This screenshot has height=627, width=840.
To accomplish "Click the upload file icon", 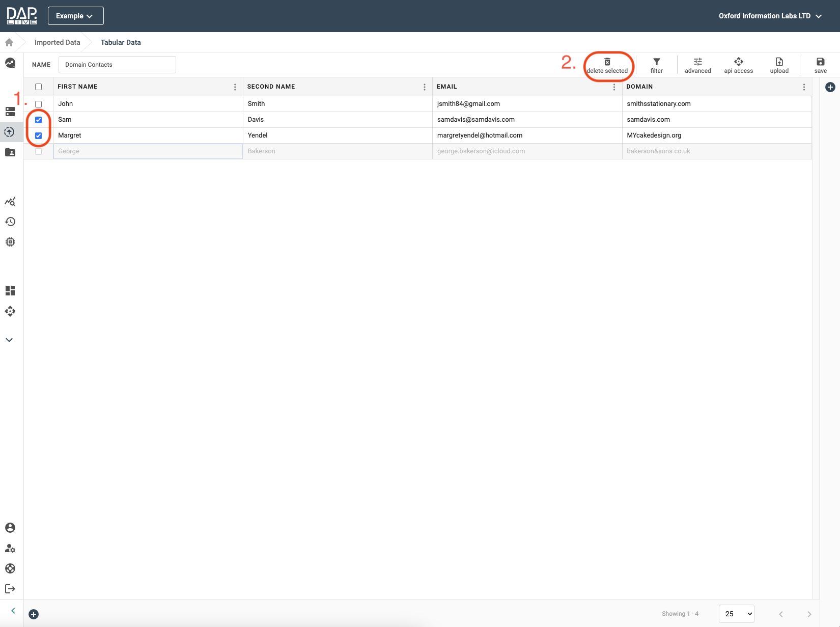I will 779,62.
